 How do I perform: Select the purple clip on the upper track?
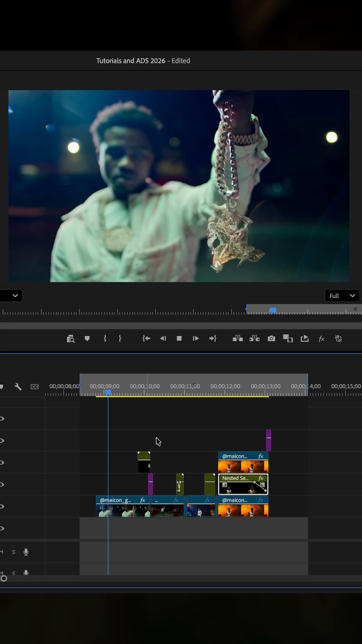point(268,440)
